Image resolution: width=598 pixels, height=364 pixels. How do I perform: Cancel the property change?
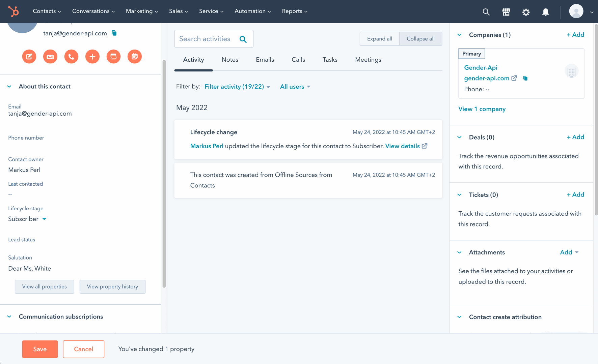(x=84, y=349)
